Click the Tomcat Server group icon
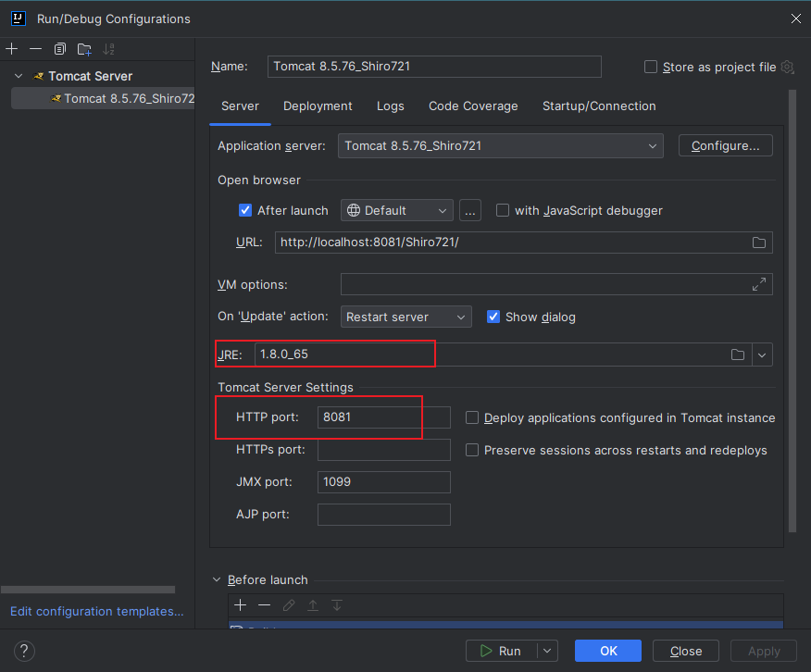811x672 pixels. 39,76
